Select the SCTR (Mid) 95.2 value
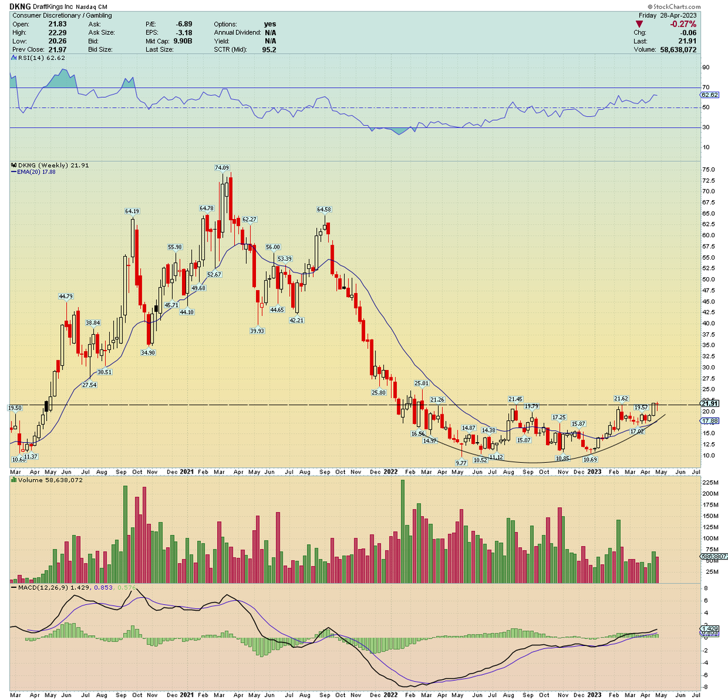 (x=269, y=50)
